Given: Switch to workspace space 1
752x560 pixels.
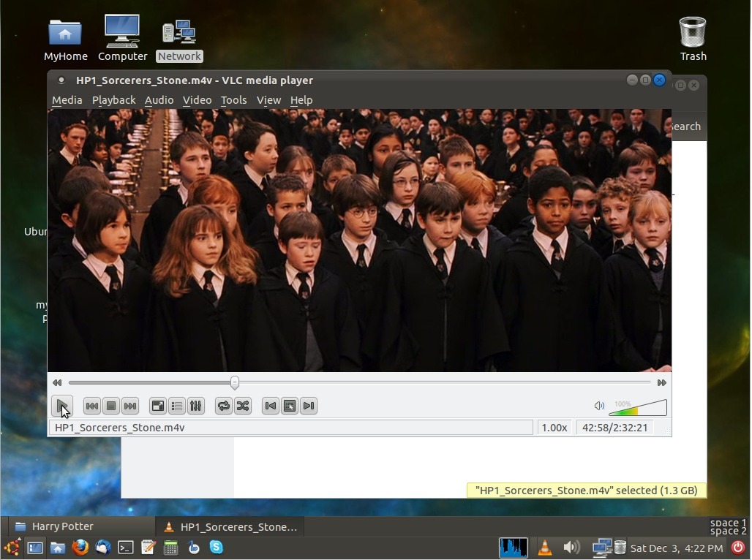Looking at the screenshot, I should pos(728,523).
